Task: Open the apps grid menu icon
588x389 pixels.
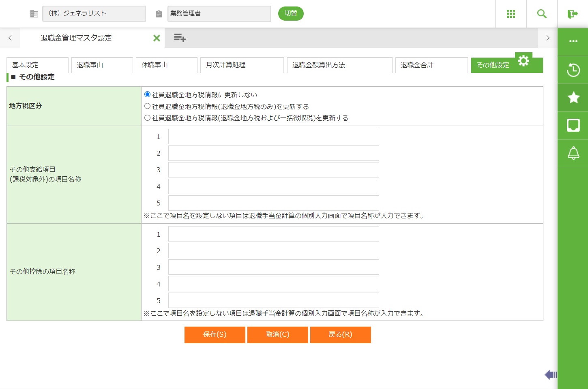Action: pos(511,14)
